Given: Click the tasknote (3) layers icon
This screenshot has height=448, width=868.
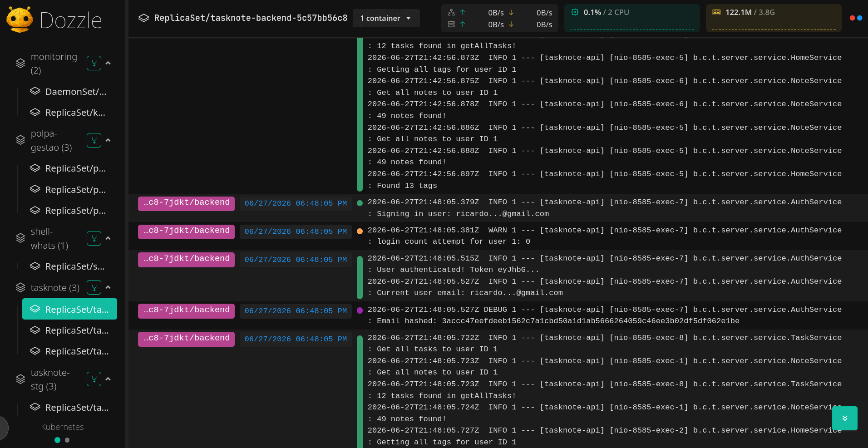Looking at the screenshot, I should point(20,287).
